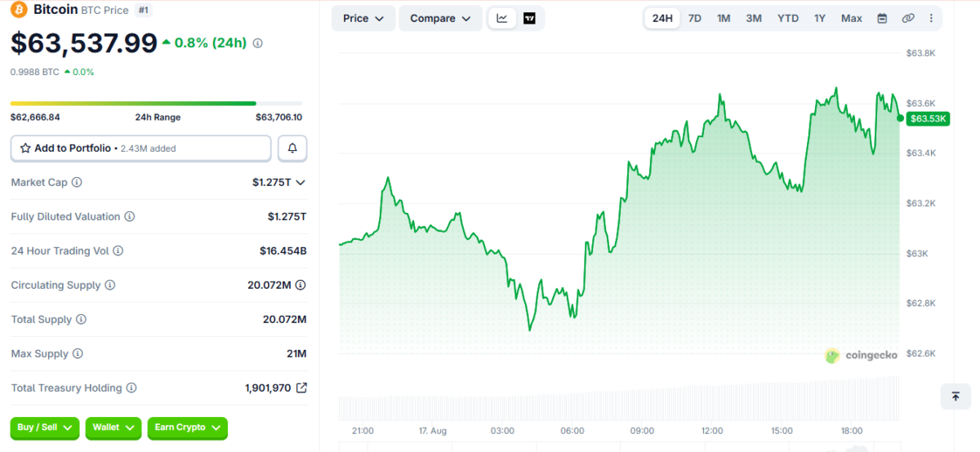980x452 pixels.
Task: Click the 1,901,970 treasury holding value
Action: coord(268,388)
